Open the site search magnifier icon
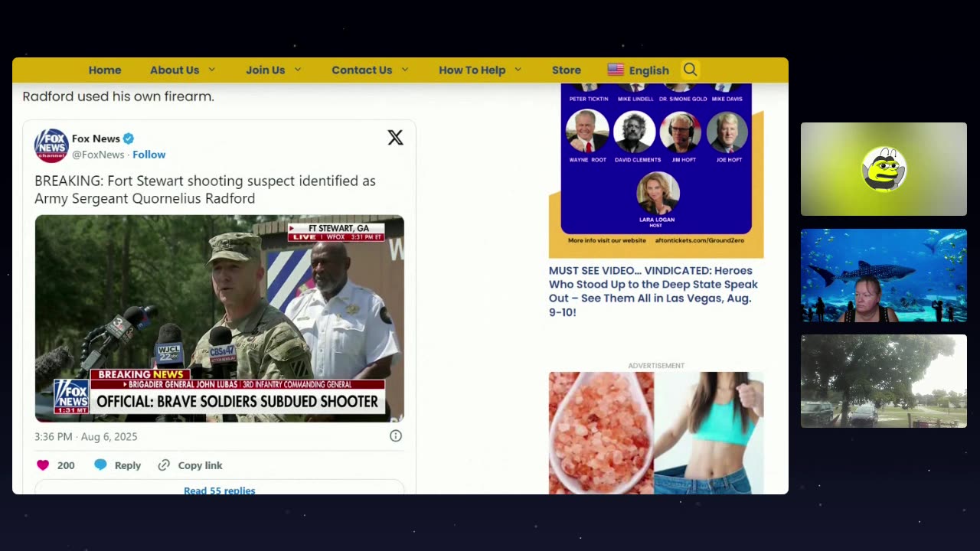Screen dimensions: 980x551 [x=690, y=70]
